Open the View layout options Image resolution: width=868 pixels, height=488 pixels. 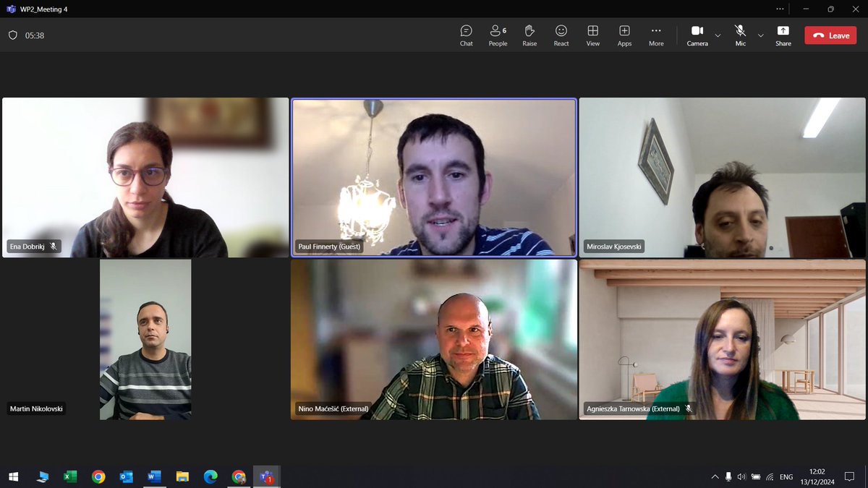pos(593,35)
